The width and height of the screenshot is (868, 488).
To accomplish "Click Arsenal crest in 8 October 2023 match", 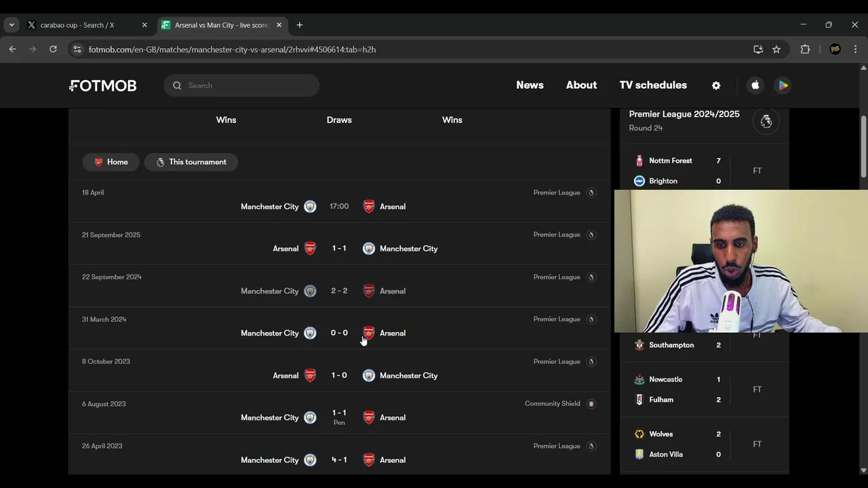I will (x=310, y=375).
